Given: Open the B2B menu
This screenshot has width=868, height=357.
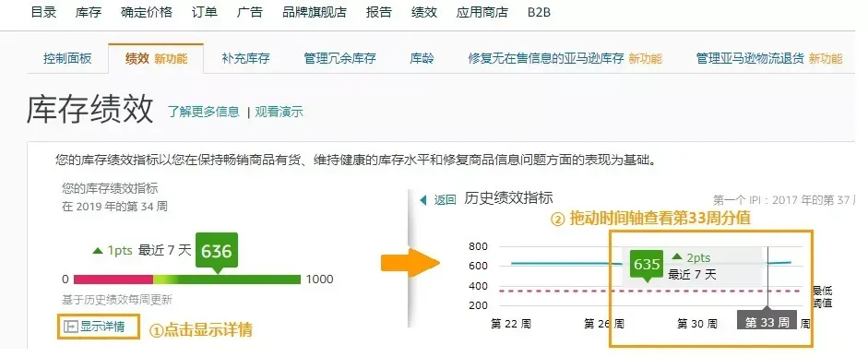Looking at the screenshot, I should tap(539, 12).
